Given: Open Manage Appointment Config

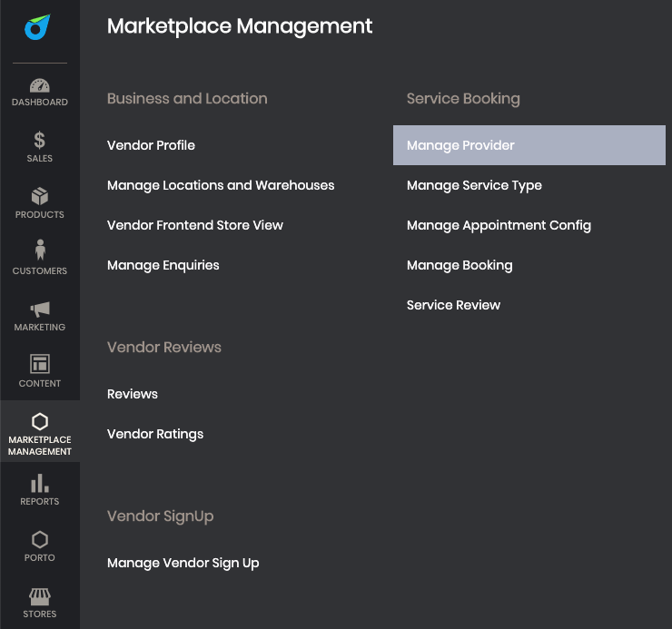Looking at the screenshot, I should (499, 225).
